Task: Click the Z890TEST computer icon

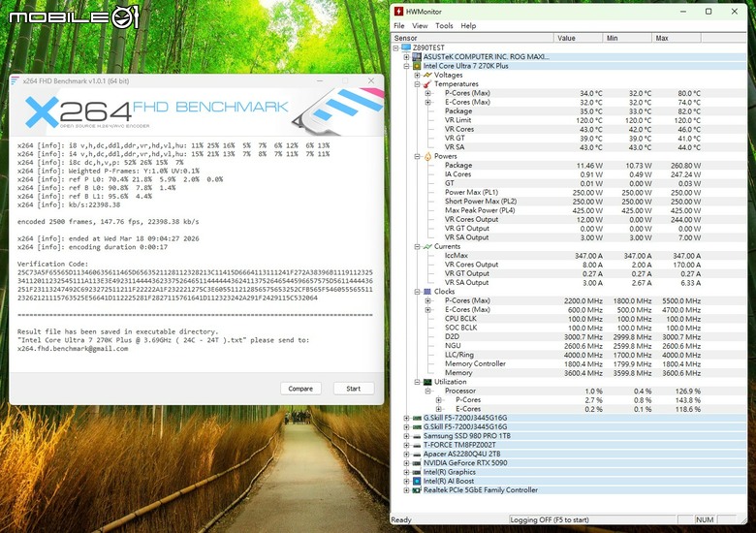Action: pos(406,47)
